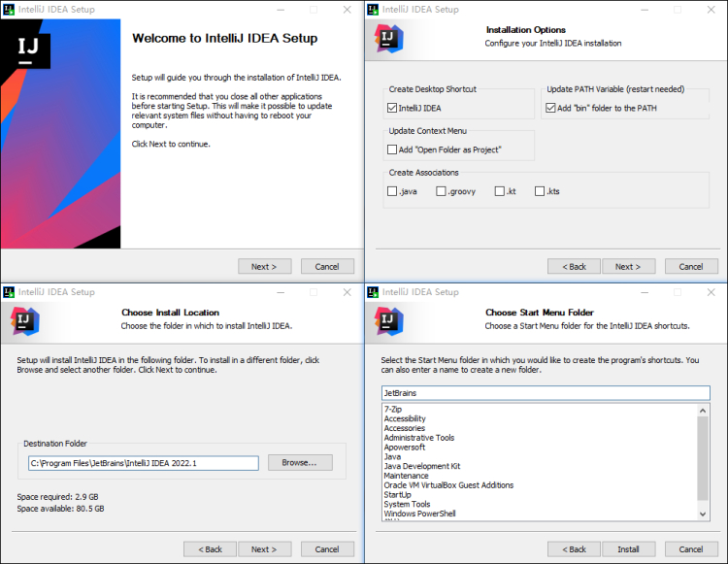Click Install in Start Menu Folder window

click(x=629, y=549)
